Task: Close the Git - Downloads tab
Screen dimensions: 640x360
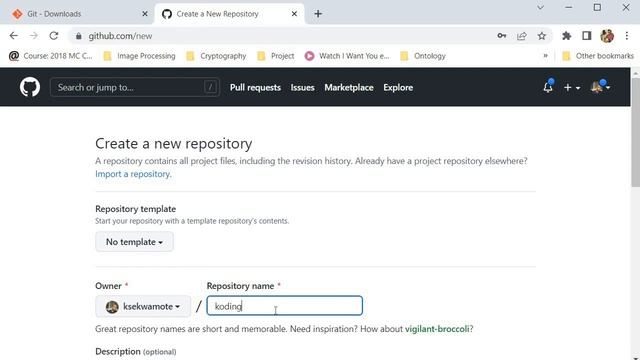Action: (144, 14)
